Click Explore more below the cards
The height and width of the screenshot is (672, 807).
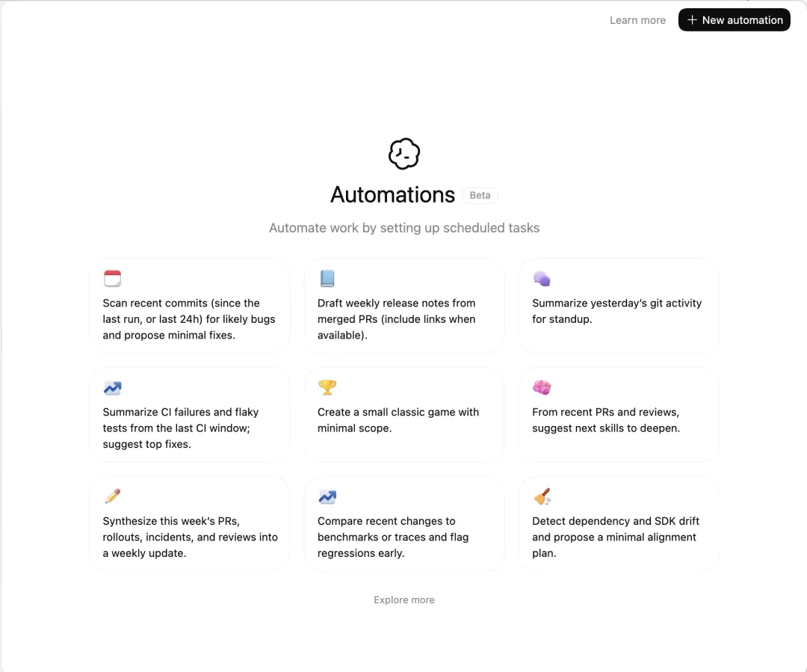pyautogui.click(x=404, y=600)
